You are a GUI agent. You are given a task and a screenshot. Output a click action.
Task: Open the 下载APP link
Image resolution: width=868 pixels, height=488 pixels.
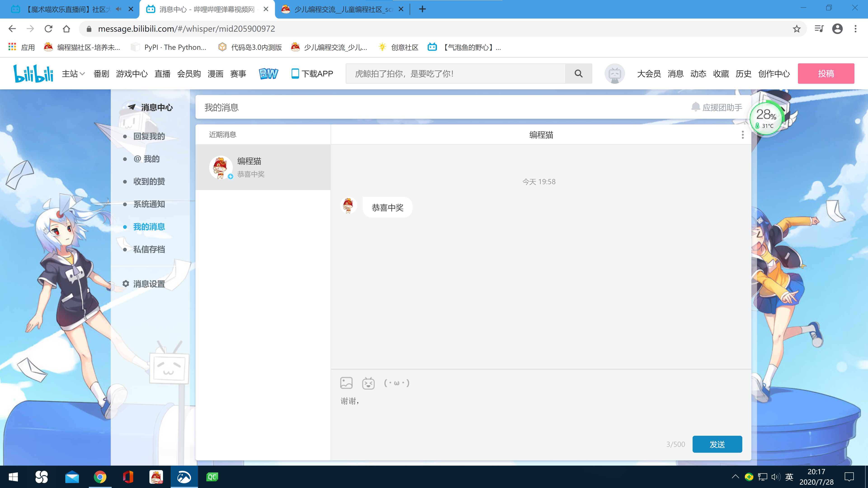click(x=312, y=74)
